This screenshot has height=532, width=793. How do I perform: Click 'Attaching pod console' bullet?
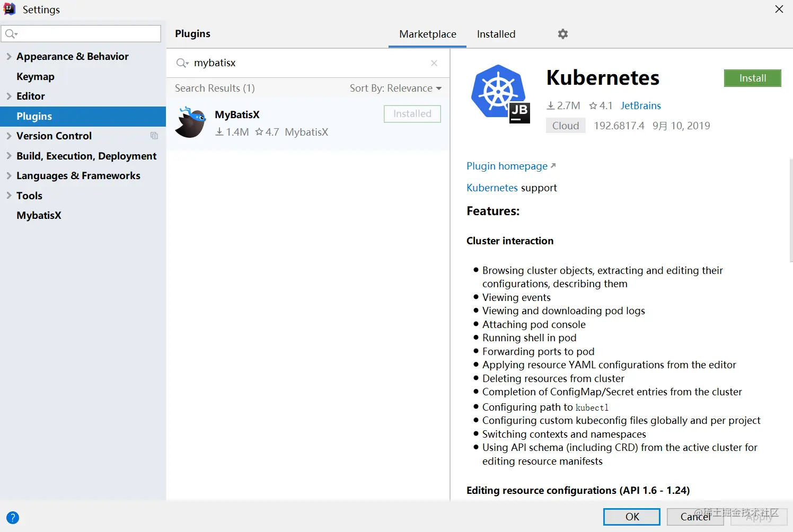[534, 324]
